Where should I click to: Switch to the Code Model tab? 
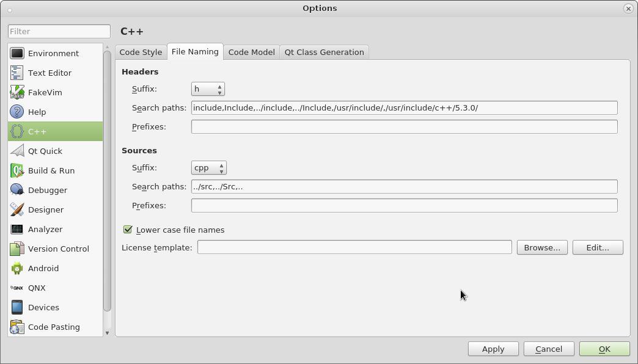(251, 52)
